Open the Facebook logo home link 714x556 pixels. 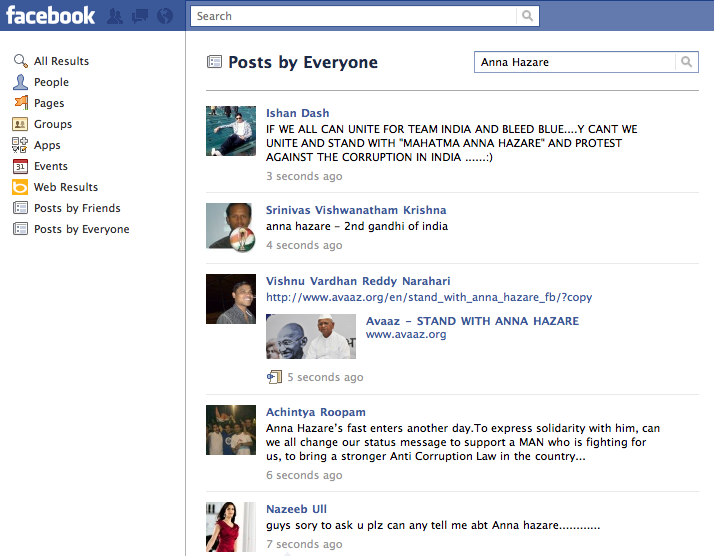click(51, 15)
